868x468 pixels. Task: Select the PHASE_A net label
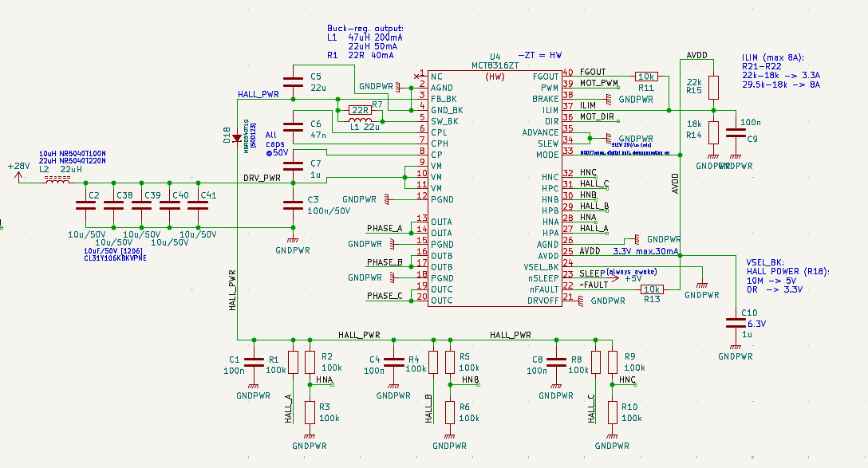point(385,228)
